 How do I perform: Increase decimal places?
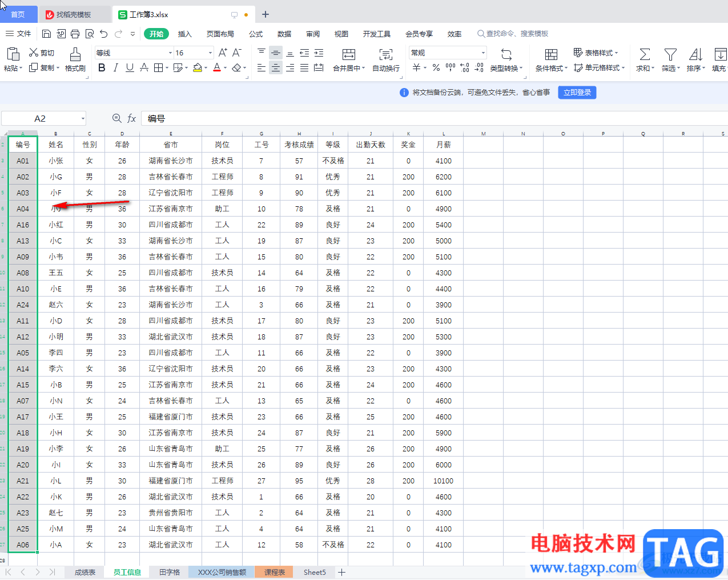[x=465, y=68]
